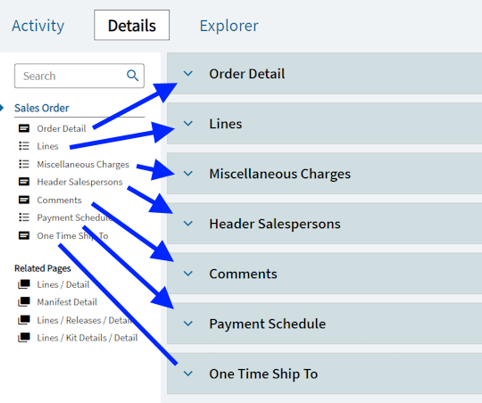The width and height of the screenshot is (482, 403).
Task: Select Comments in the sidebar
Action: tap(59, 200)
